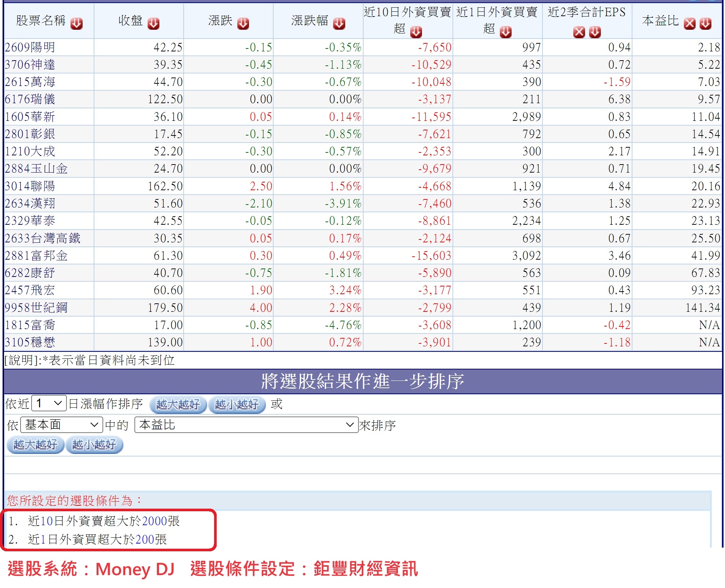Screen dimensions: 725x588
Task: Open the 本益比 indicator dropdown
Action: click(x=246, y=425)
